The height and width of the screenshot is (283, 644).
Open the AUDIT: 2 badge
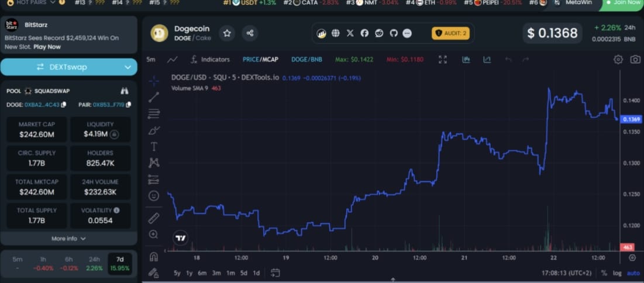[x=450, y=33]
